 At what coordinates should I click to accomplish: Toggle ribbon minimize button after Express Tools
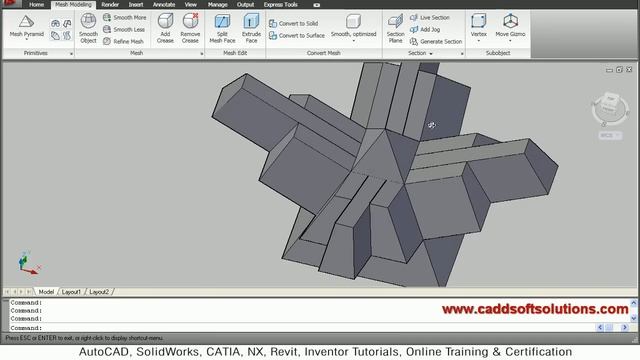(317, 5)
